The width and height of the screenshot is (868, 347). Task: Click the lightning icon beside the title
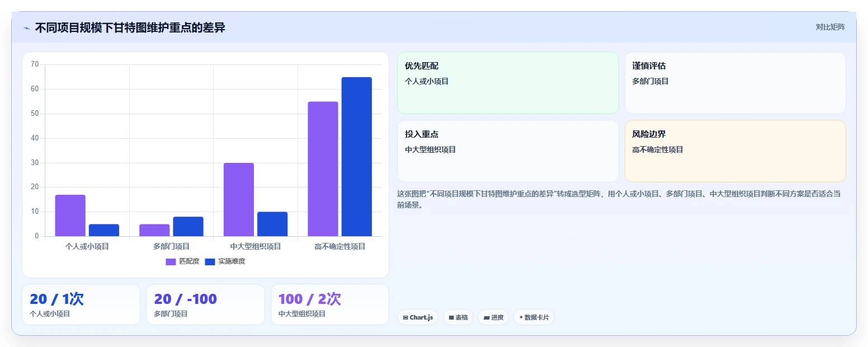point(26,28)
